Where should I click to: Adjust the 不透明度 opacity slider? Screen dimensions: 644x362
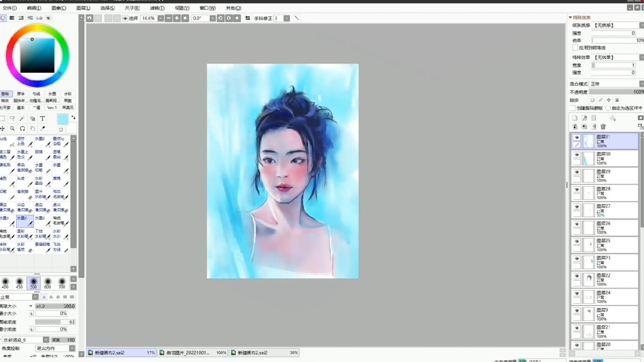click(616, 92)
